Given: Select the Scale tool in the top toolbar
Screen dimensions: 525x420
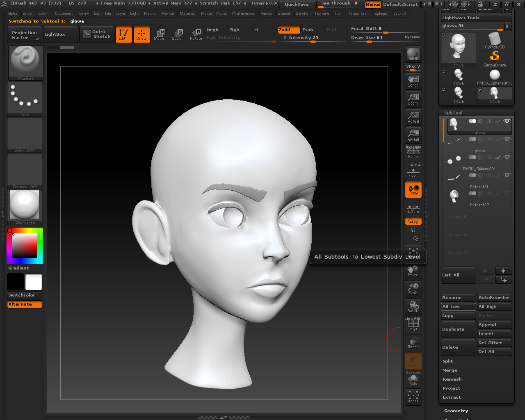Looking at the screenshot, I should coord(178,34).
